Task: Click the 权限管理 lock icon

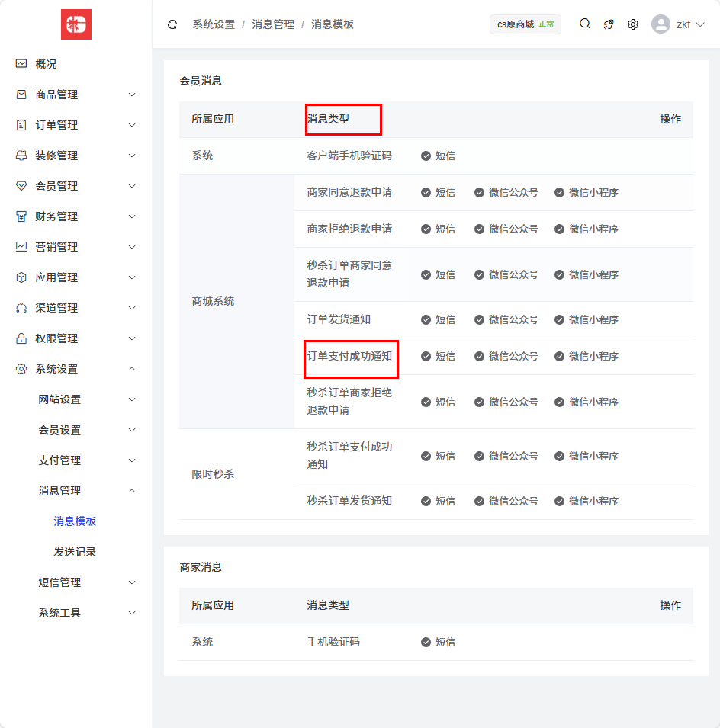Action: [21, 338]
